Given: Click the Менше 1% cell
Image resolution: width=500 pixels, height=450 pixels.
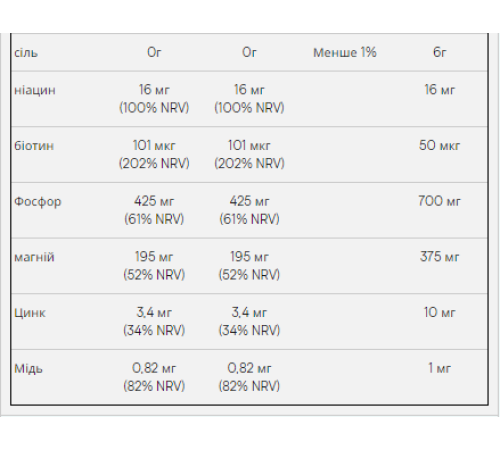Looking at the screenshot, I should tap(345, 53).
